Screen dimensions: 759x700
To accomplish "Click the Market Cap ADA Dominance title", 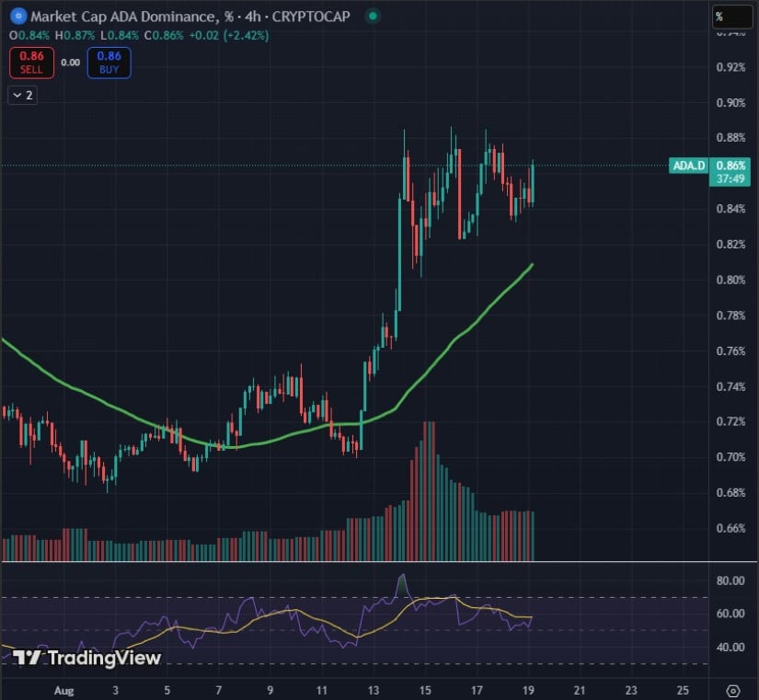I will (123, 17).
